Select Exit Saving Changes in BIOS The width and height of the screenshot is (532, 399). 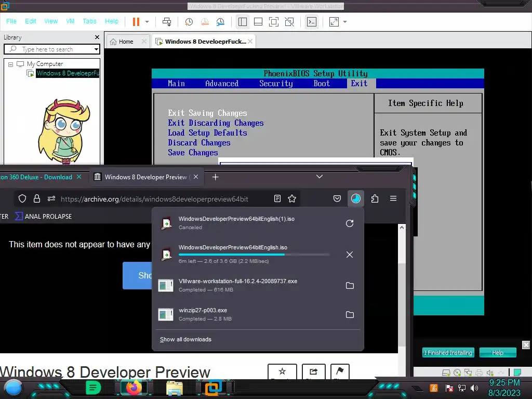tap(208, 113)
